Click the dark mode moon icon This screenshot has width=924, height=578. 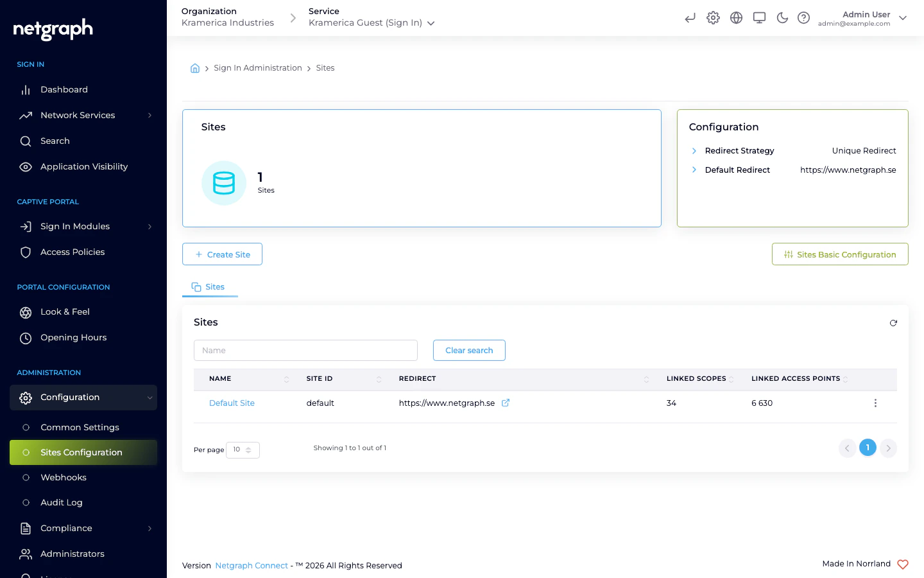coord(782,18)
